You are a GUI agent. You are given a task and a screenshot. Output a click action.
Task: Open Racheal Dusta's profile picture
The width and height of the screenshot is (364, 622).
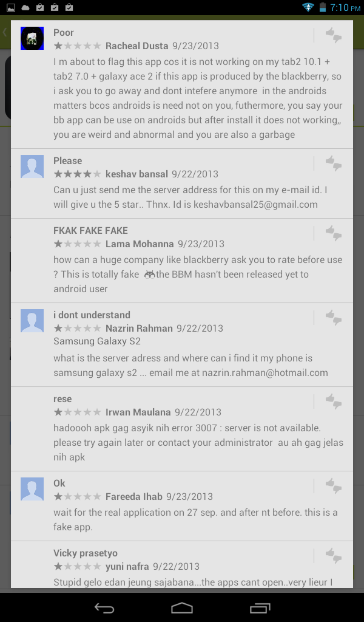pos(32,38)
